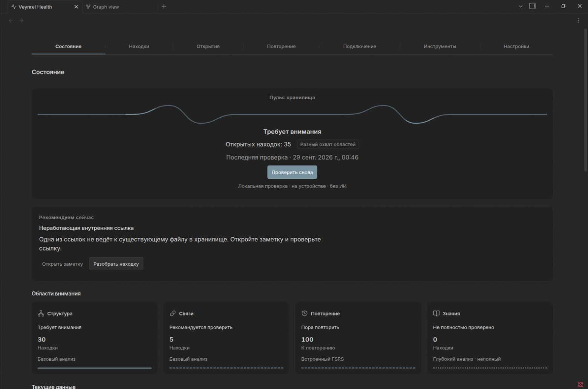Open the Настройки tab
Screen dimensions: 588x389
pos(516,46)
